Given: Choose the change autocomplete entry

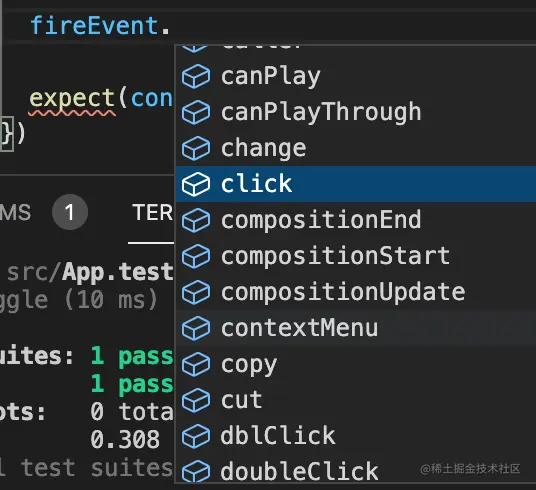Looking at the screenshot, I should tap(356, 148).
